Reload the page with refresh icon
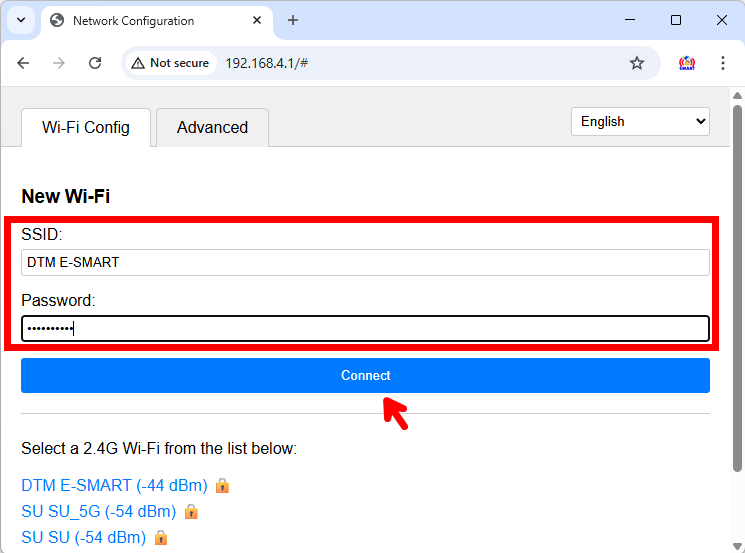The width and height of the screenshot is (745, 553). [x=95, y=63]
